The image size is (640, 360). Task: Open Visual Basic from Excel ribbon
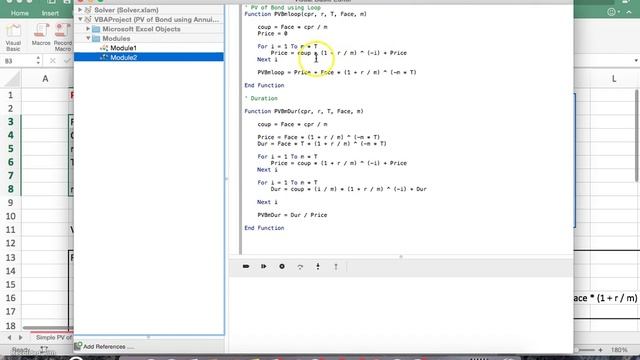tap(13, 38)
